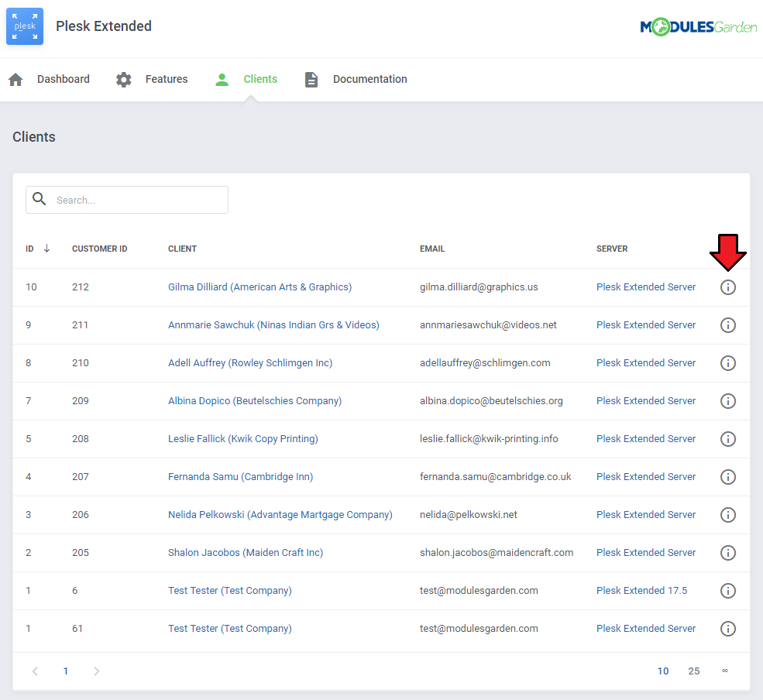Click email nelida@pelkowski.net
This screenshot has width=763, height=700.
tap(469, 515)
